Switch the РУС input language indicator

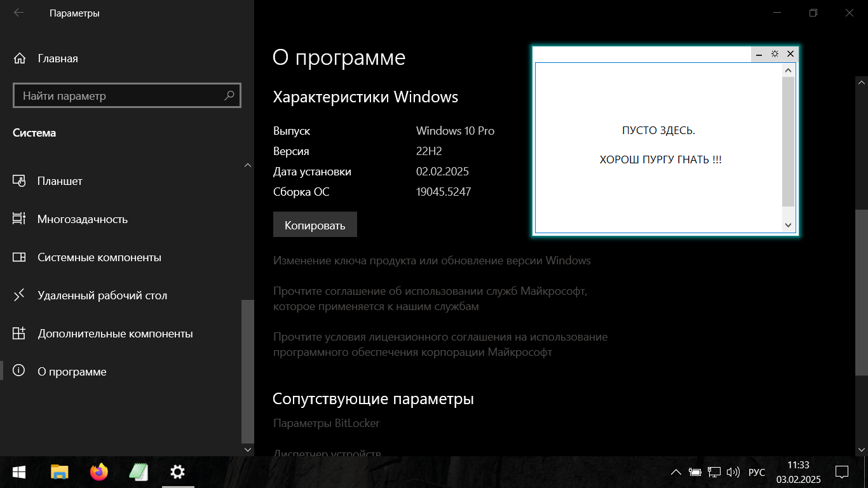click(756, 472)
